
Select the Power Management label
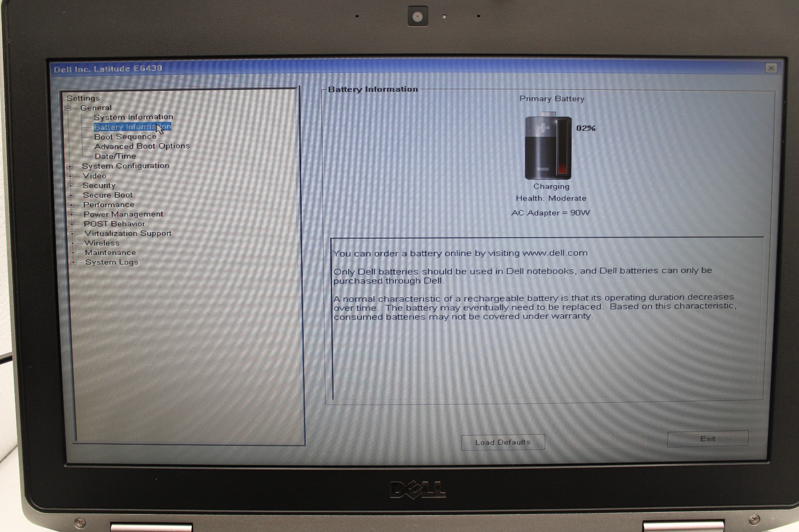click(123, 214)
